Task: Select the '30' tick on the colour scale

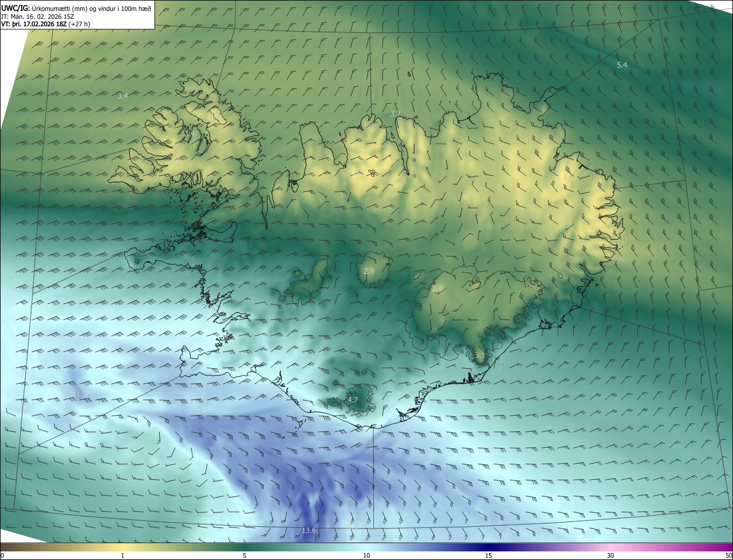Action: pyautogui.click(x=610, y=555)
